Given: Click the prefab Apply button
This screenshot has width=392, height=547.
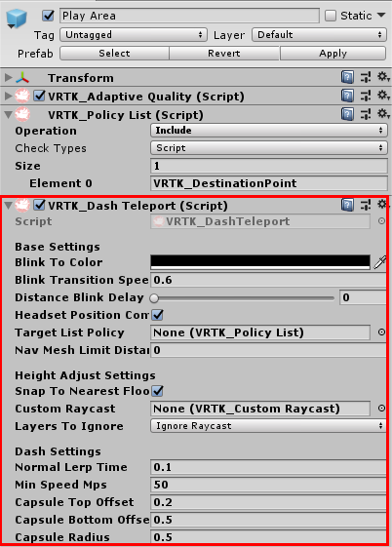Looking at the screenshot, I should click(333, 54).
